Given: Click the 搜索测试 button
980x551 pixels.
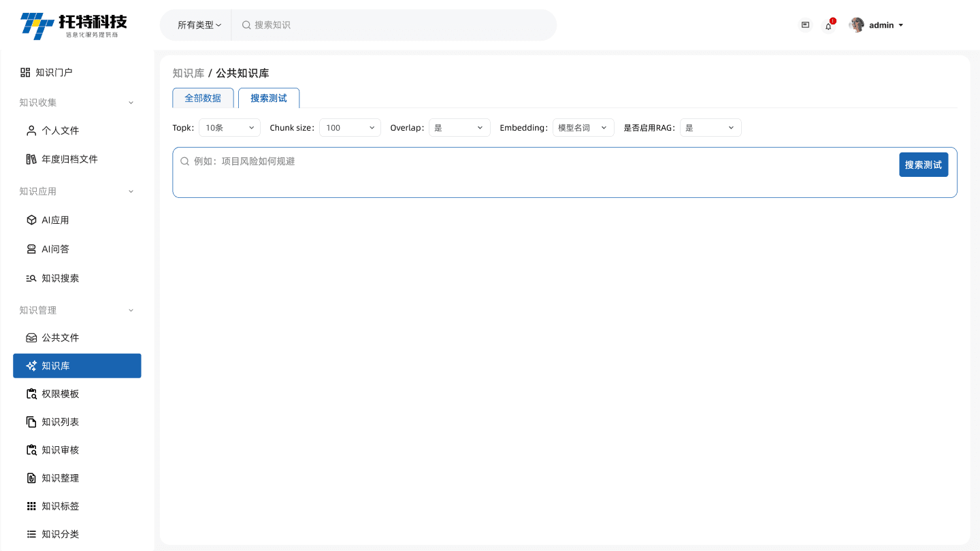Looking at the screenshot, I should click(924, 164).
